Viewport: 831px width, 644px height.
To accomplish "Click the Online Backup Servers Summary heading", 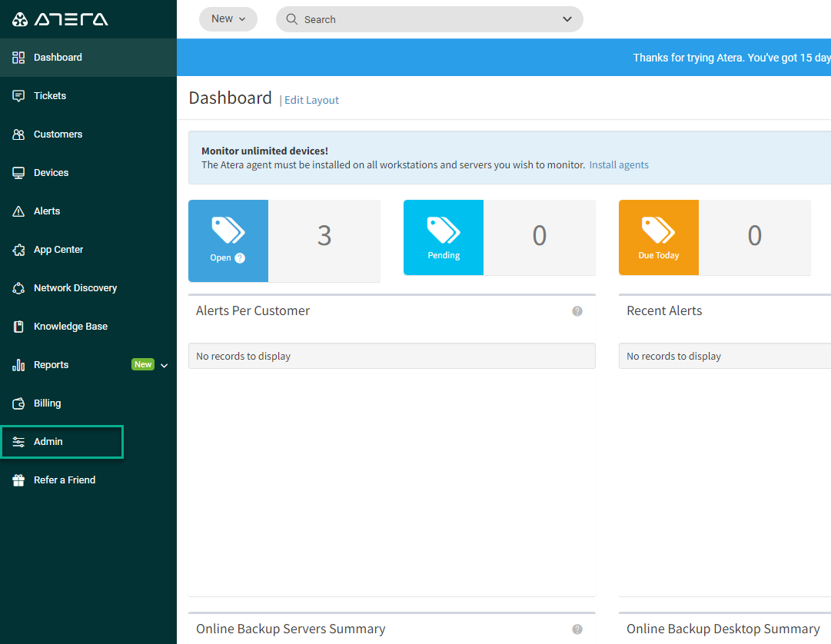I will pyautogui.click(x=291, y=629).
